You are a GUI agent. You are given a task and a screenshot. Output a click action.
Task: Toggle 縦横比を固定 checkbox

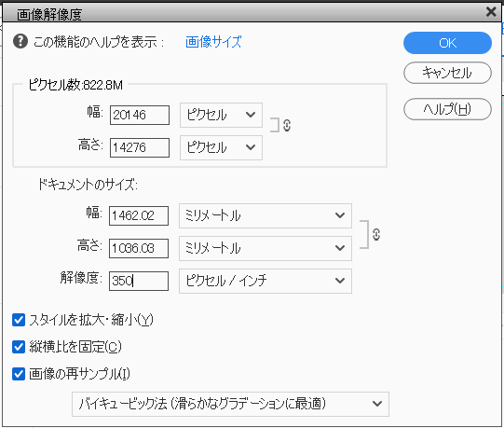point(19,347)
